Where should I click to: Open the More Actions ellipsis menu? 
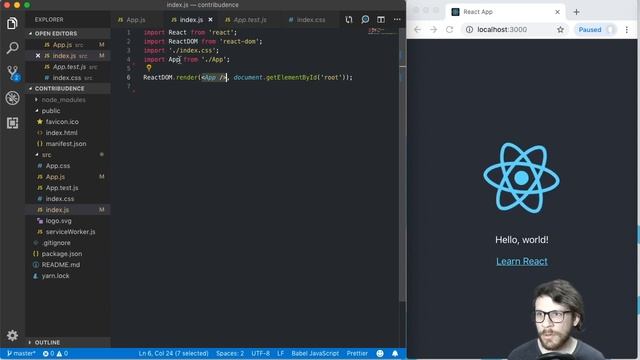click(x=397, y=20)
